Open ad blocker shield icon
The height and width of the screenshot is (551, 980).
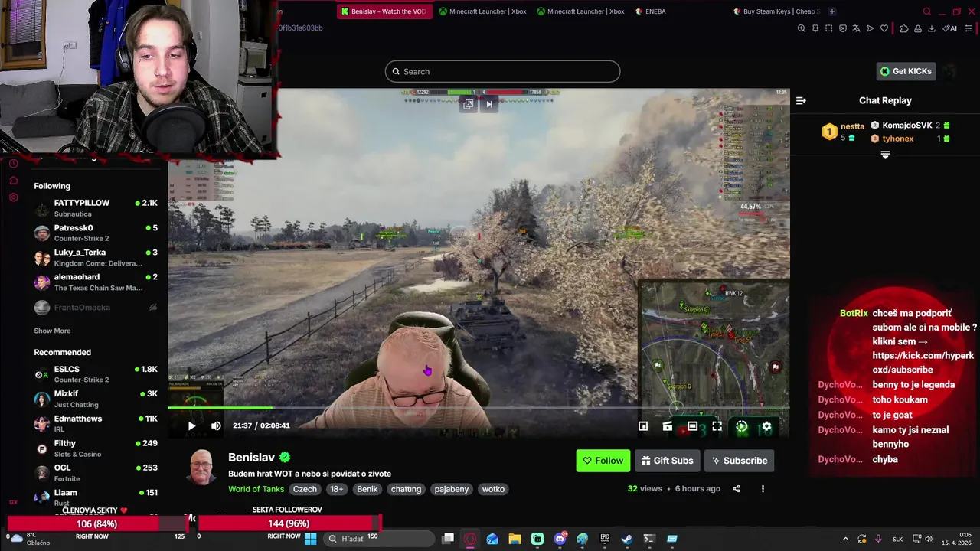[843, 28]
